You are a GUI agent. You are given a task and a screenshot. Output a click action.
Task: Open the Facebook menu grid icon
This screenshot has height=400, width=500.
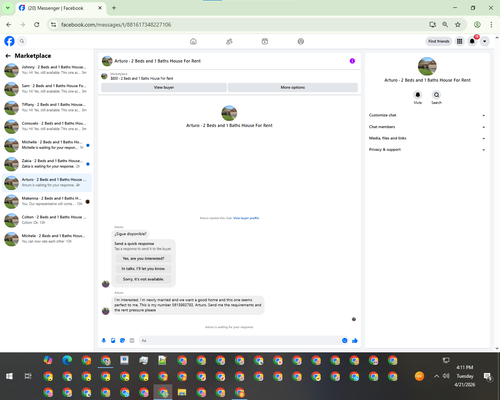coord(459,41)
